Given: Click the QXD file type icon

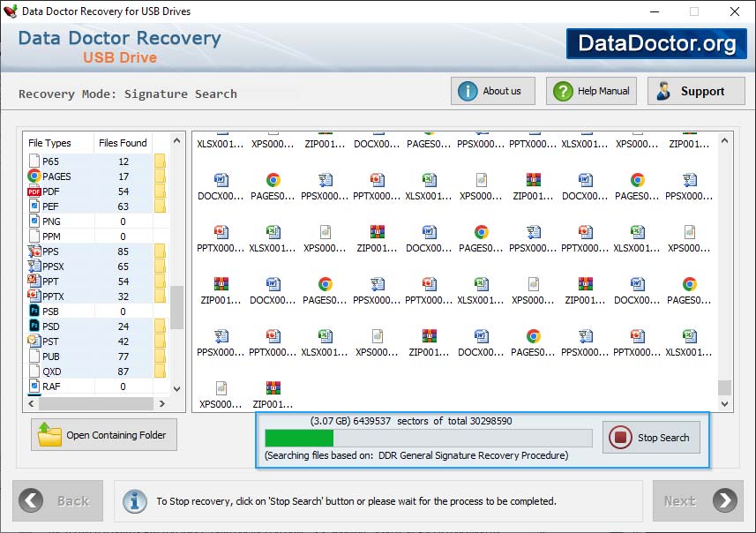Looking at the screenshot, I should 34,372.
